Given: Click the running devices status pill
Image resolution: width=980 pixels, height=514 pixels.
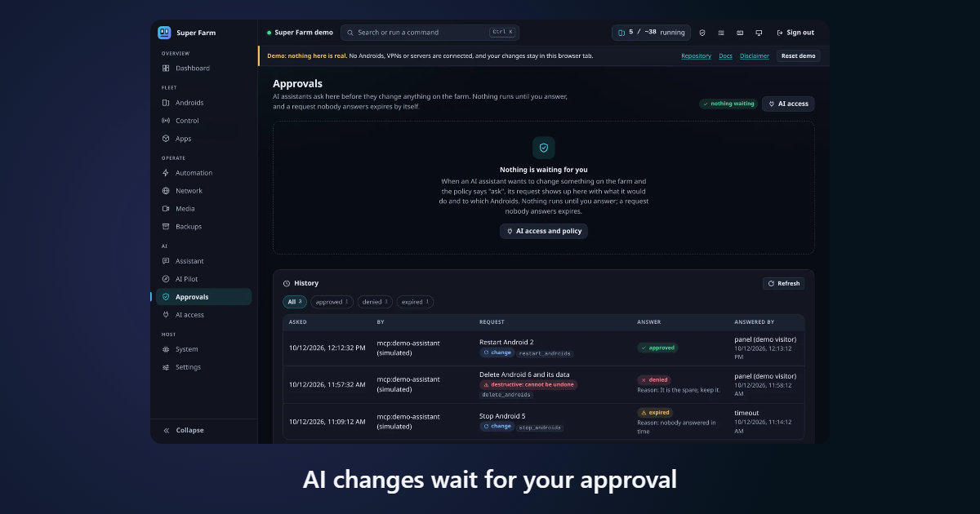Looking at the screenshot, I should [x=651, y=33].
